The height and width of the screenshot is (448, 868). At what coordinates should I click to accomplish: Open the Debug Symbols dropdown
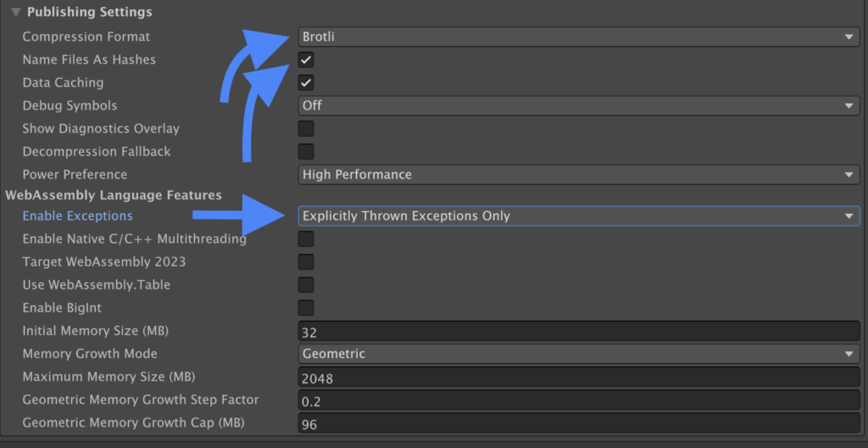(578, 105)
